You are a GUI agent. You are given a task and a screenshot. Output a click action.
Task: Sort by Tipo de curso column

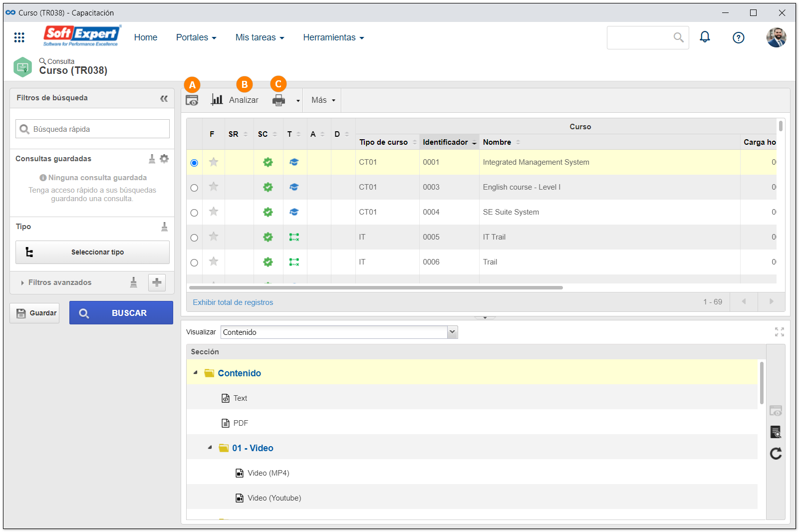click(x=387, y=142)
